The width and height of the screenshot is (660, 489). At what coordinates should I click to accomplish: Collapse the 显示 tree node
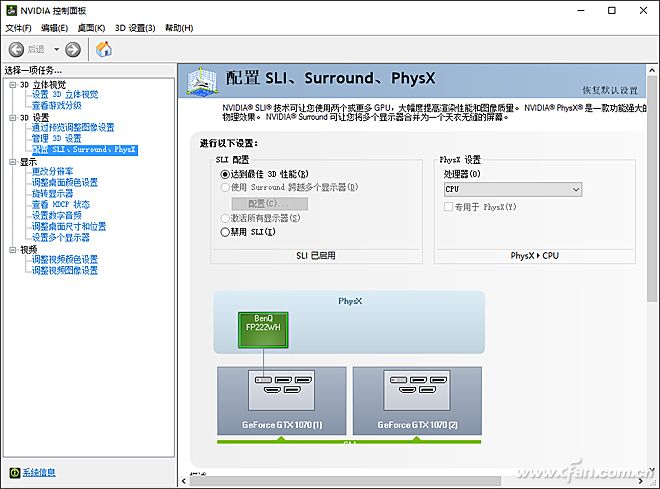(x=13, y=162)
